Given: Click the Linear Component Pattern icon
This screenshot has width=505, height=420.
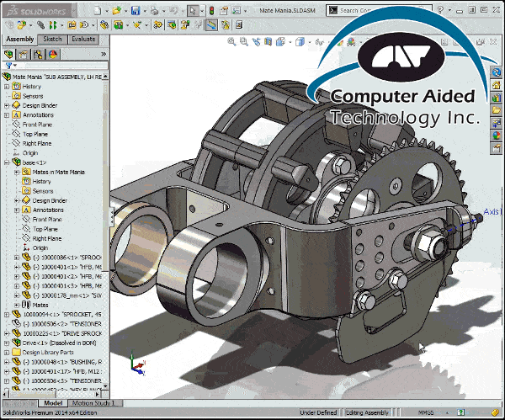Looking at the screenshot, I should click(x=52, y=24).
